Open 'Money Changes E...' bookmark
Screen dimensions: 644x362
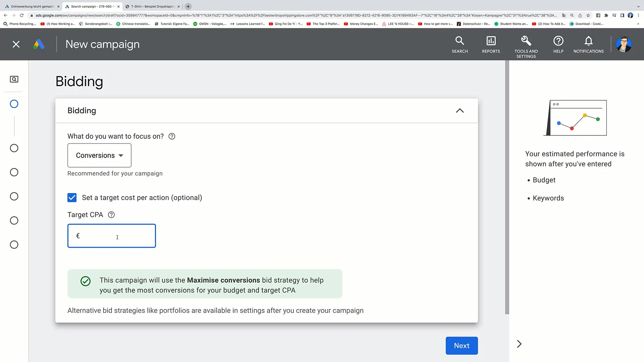click(361, 24)
